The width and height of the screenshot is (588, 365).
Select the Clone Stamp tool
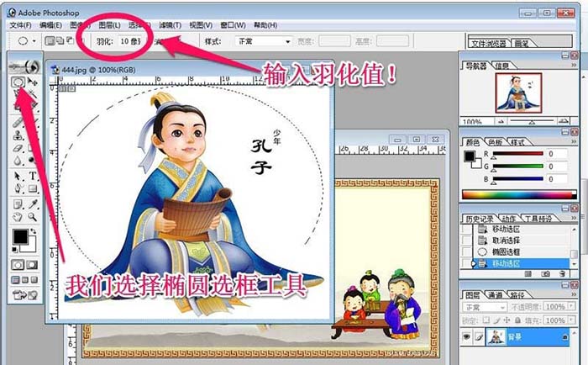[x=18, y=135]
